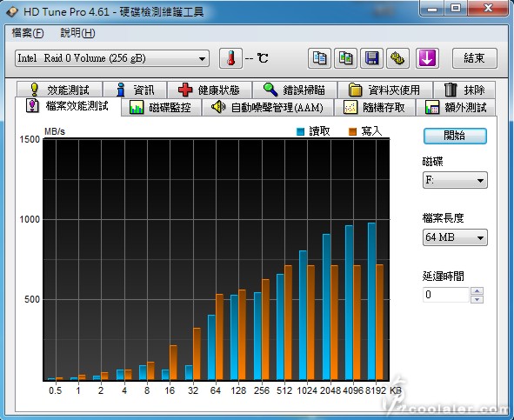Open the 效能測試 benchmark tab

pos(59,90)
